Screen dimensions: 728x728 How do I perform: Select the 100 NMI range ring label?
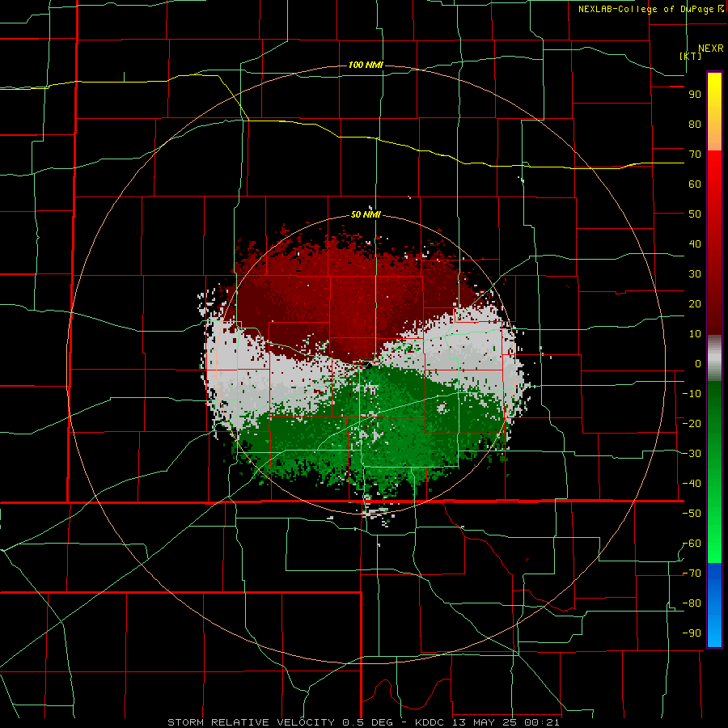click(x=366, y=65)
